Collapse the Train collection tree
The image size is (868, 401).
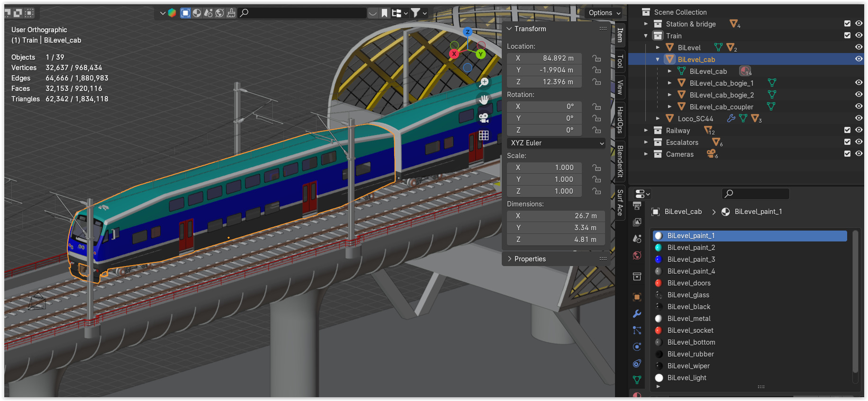(646, 36)
